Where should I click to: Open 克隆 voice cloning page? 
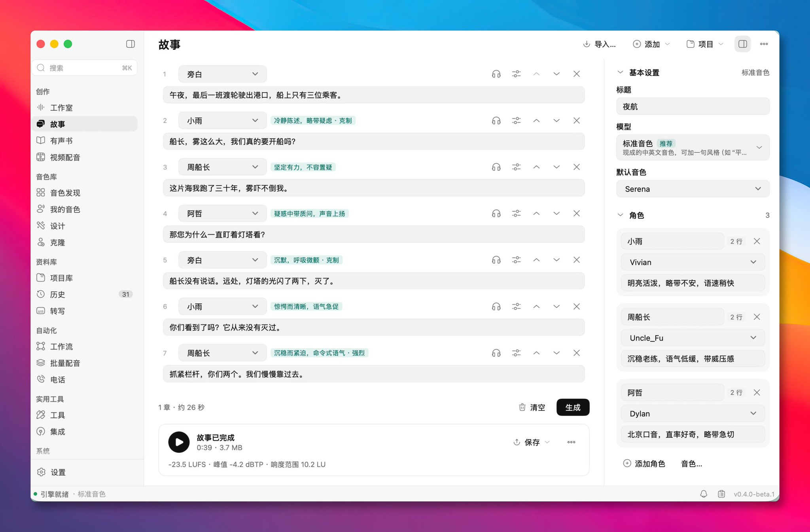[x=85, y=242]
